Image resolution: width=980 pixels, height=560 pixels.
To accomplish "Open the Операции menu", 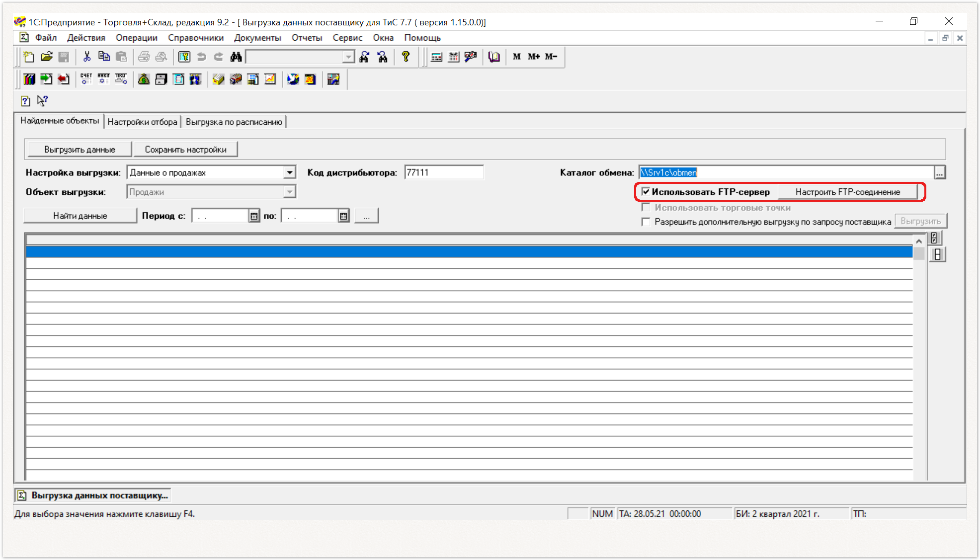I will (x=137, y=38).
